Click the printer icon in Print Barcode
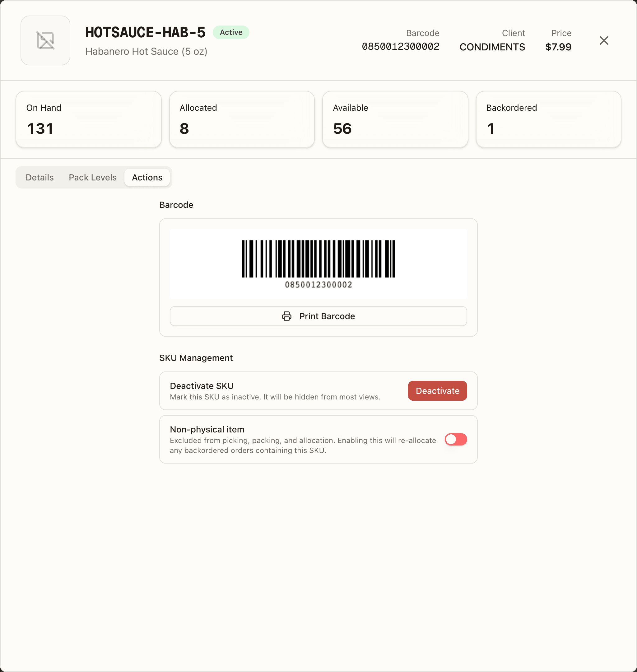Viewport: 637px width, 672px height. [x=286, y=316]
